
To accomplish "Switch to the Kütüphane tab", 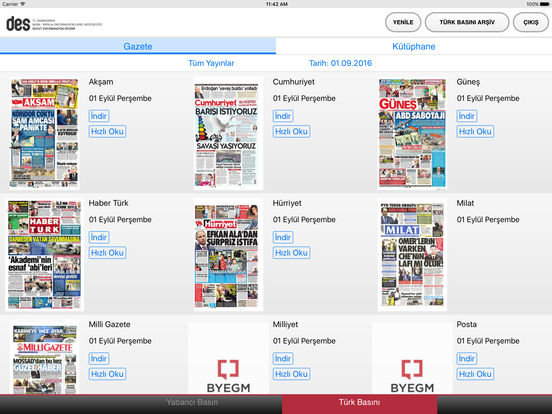I will (414, 46).
